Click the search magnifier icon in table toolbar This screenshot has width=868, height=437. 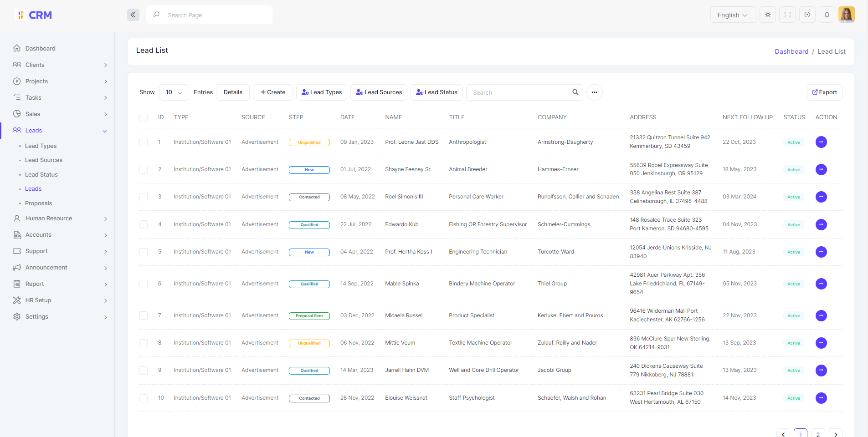coord(575,92)
